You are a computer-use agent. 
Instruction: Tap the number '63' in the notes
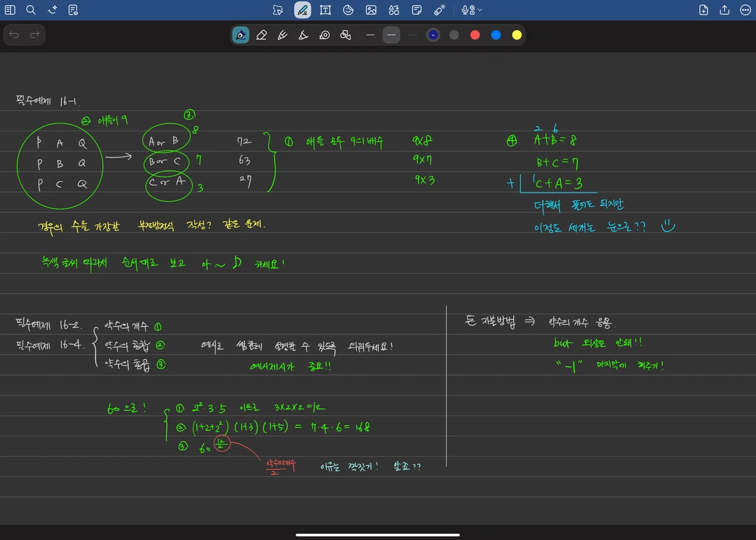coord(244,161)
